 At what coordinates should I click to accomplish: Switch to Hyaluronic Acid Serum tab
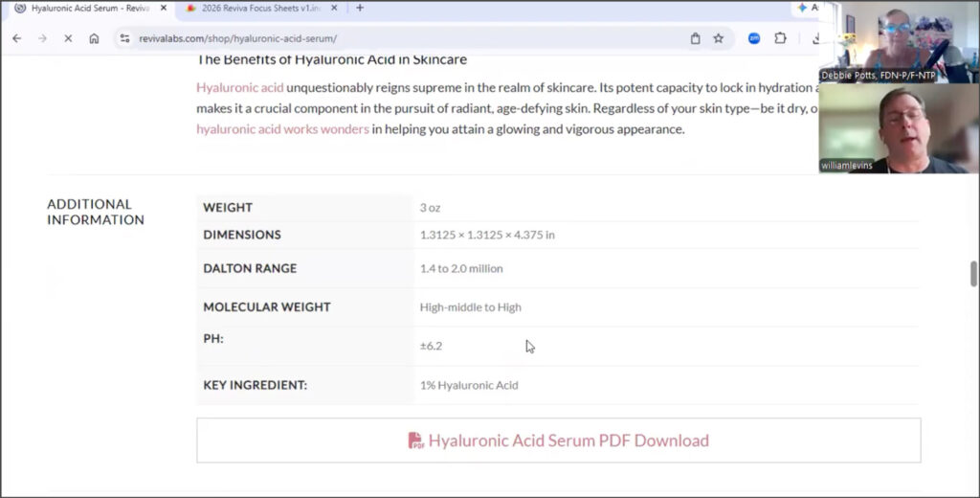(91, 8)
